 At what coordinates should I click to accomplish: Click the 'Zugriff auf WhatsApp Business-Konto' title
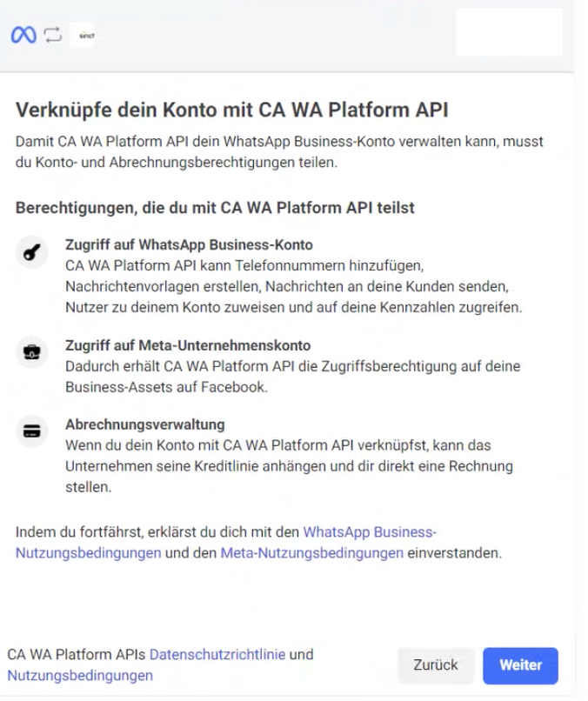click(189, 245)
